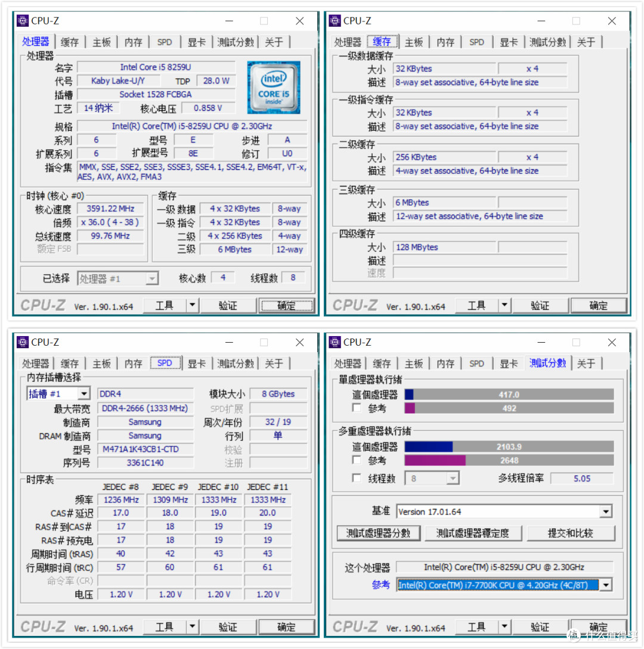Click 核心电压 0.858 V value

click(208, 108)
